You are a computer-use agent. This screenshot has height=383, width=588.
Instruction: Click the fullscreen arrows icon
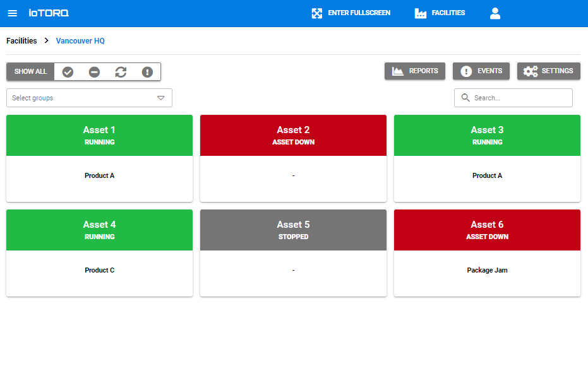coord(317,13)
